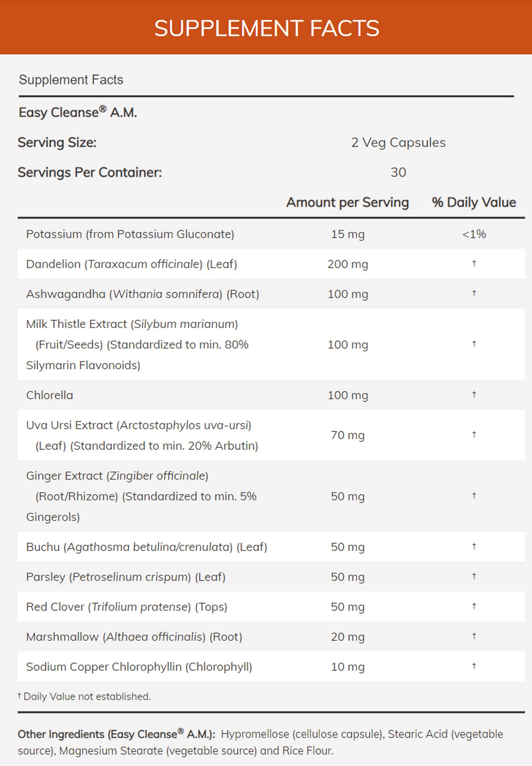Click the 70 mg Uva Ursi amount
532x766 pixels.
[348, 435]
